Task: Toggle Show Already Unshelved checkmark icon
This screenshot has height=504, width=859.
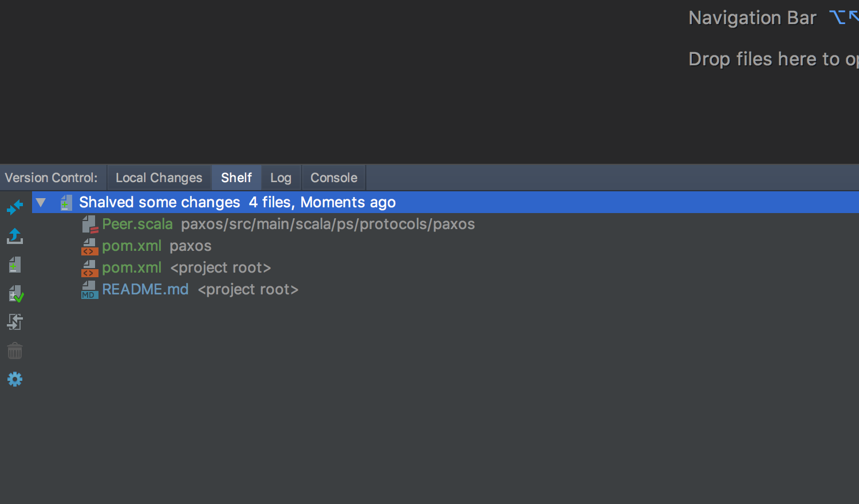Action: point(16,294)
